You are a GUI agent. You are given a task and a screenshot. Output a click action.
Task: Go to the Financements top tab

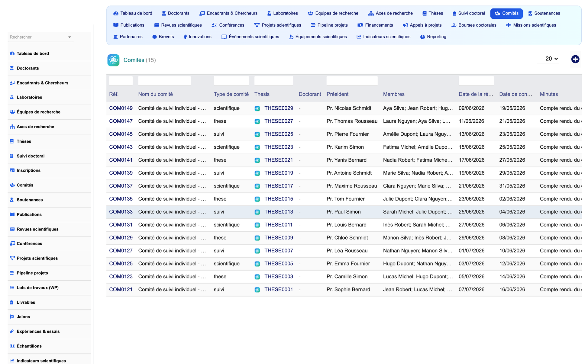[375, 25]
